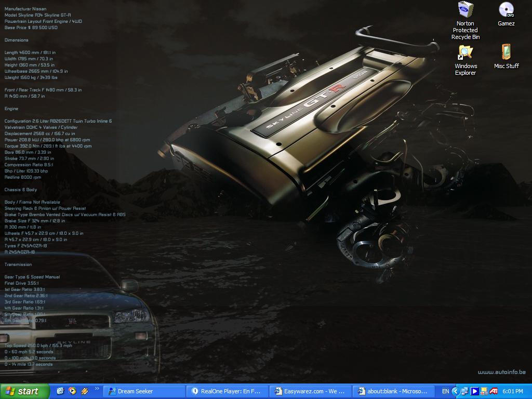This screenshot has width=532, height=399.
Task: Open the blue play-arrow tray icon
Action: [x=474, y=391]
